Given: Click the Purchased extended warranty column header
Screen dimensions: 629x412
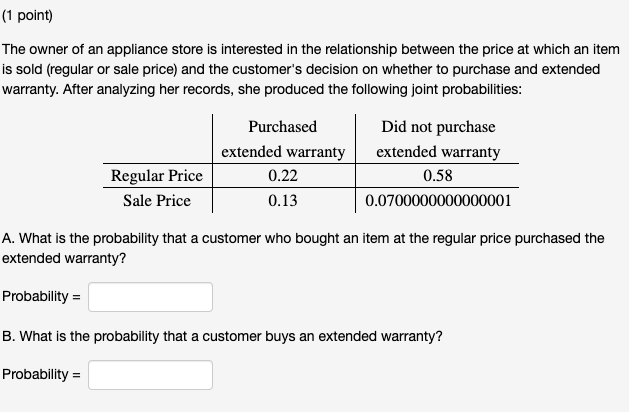Looking at the screenshot, I should (x=282, y=139).
